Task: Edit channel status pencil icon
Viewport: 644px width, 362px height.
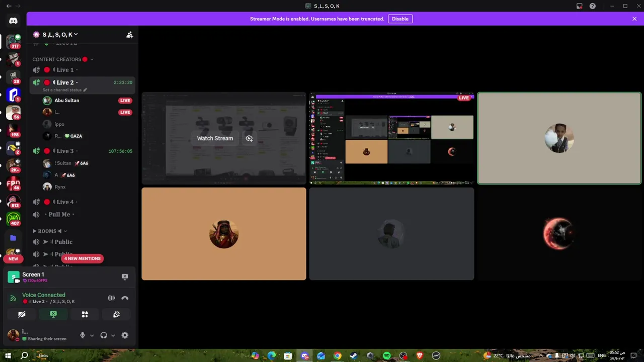Action: (x=85, y=90)
